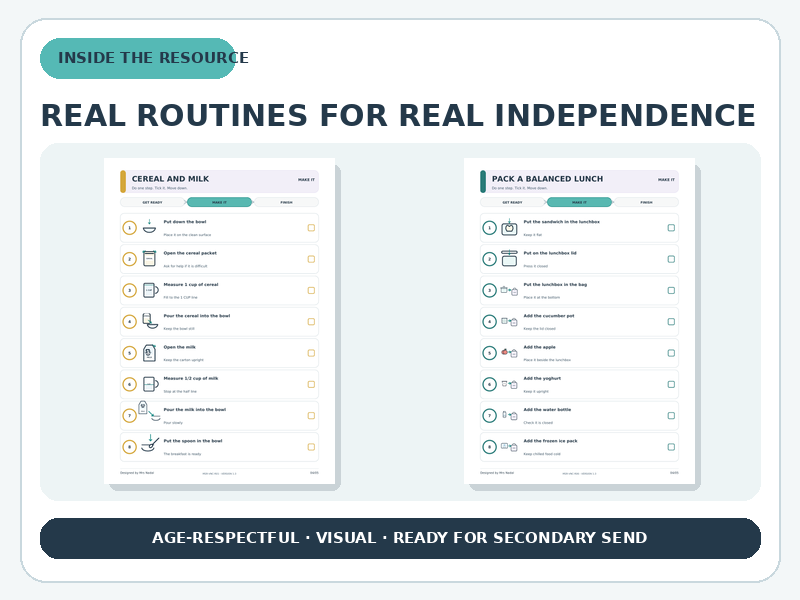Select the cereal packet icon in step 2
This screenshot has width=800, height=600.
(x=149, y=259)
